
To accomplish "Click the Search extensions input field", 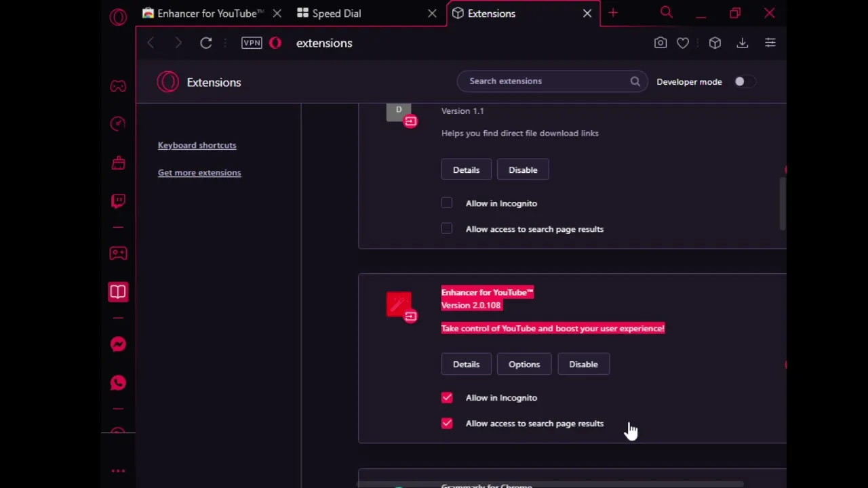I will click(551, 81).
